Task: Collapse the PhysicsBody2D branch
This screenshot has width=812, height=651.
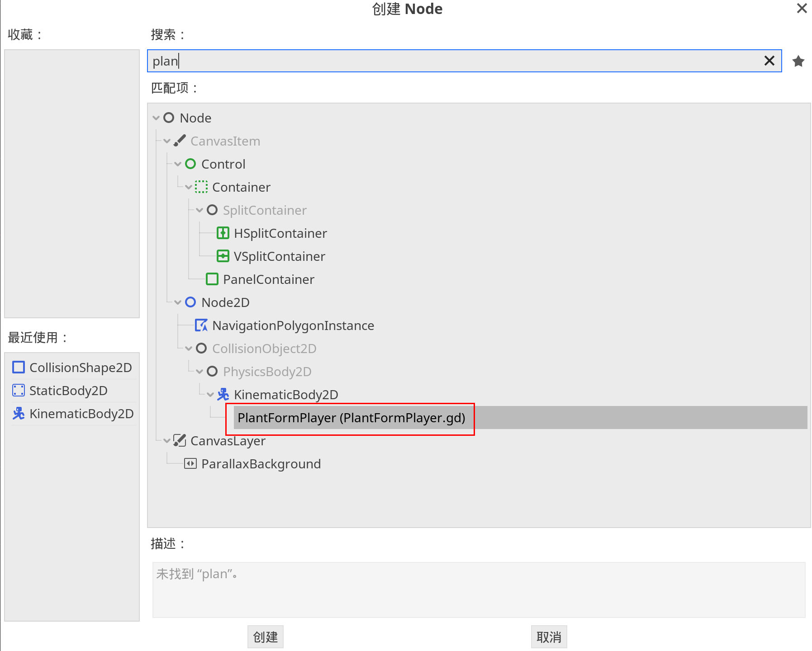Action: tap(199, 372)
